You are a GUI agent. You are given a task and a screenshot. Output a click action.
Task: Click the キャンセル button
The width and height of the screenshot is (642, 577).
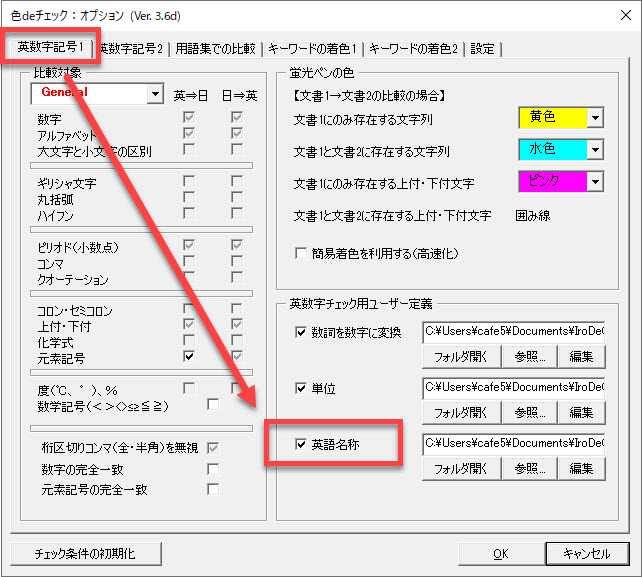(587, 553)
